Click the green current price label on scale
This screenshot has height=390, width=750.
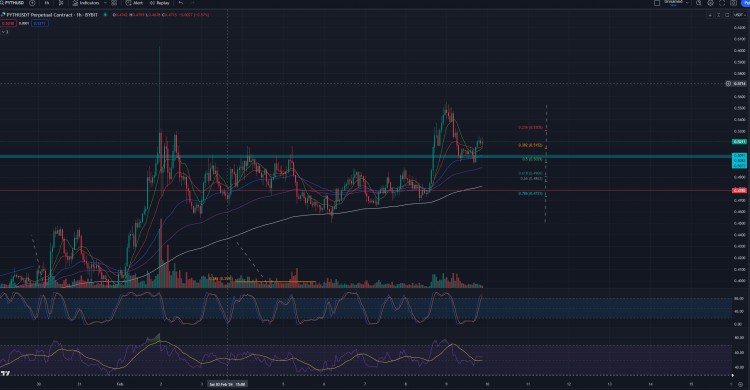(x=739, y=142)
